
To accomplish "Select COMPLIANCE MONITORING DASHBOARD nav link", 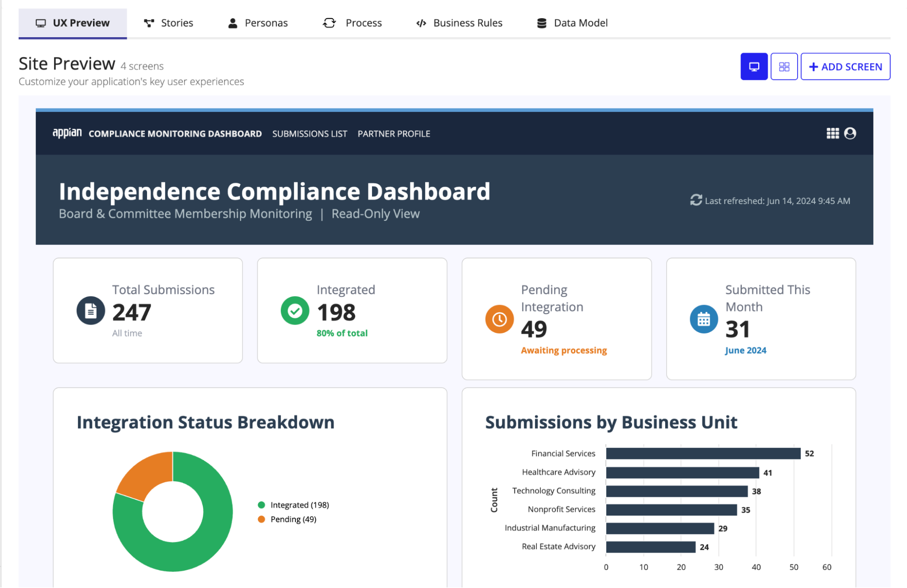I will click(175, 134).
